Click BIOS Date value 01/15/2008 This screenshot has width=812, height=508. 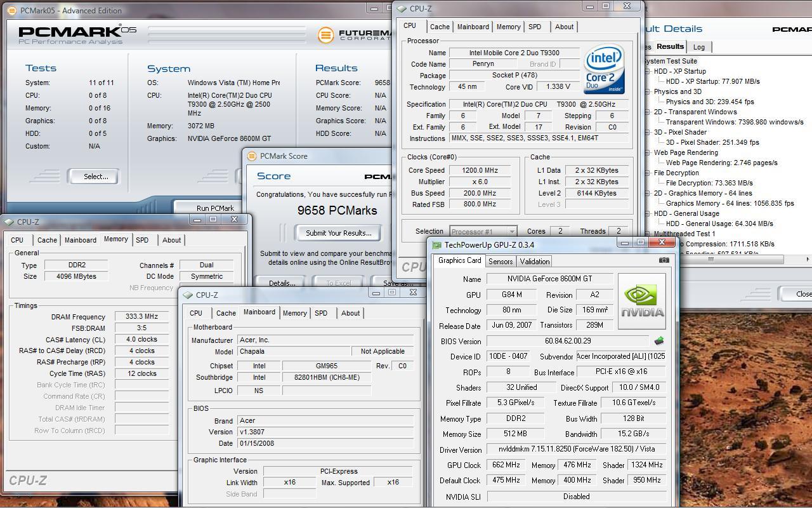pyautogui.click(x=325, y=443)
